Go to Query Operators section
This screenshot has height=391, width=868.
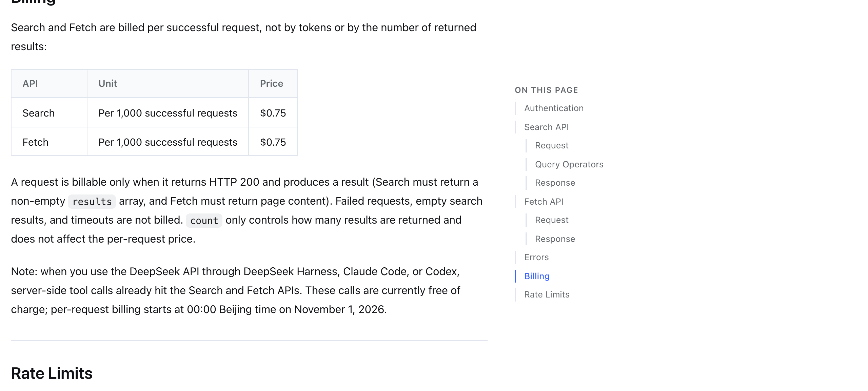pyautogui.click(x=569, y=164)
